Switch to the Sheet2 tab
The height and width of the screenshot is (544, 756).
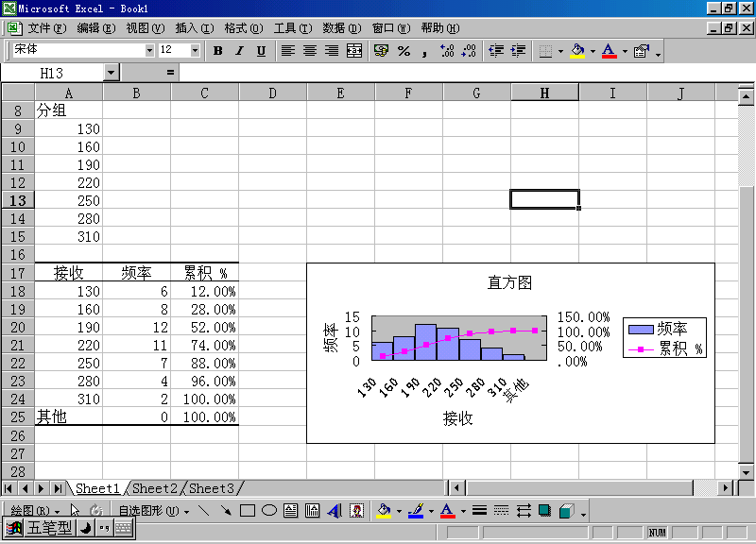(155, 488)
